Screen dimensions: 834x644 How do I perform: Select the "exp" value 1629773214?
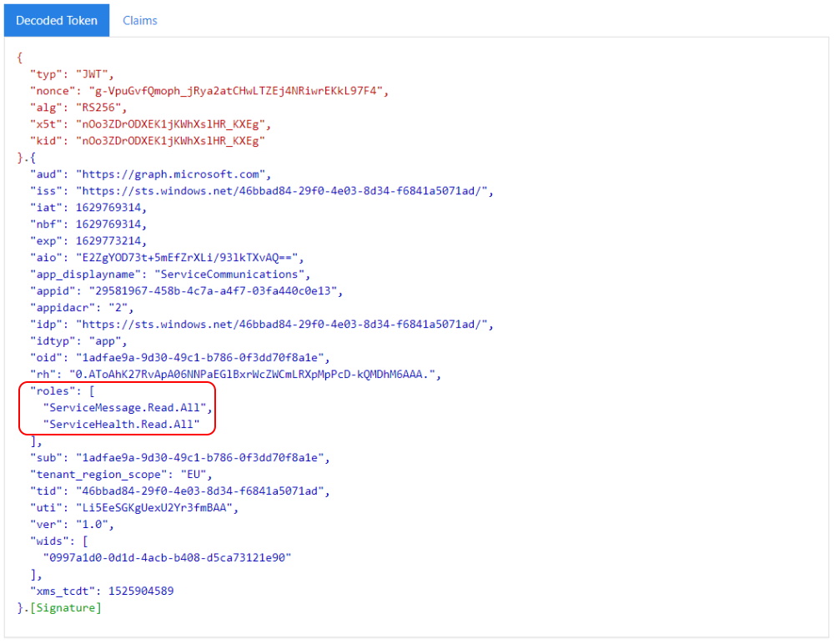click(108, 240)
